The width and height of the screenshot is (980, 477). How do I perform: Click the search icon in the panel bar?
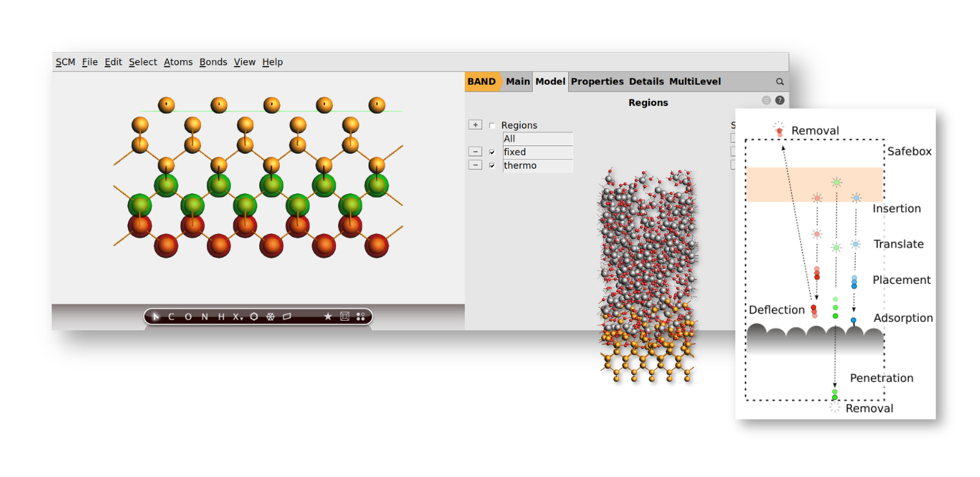point(780,81)
